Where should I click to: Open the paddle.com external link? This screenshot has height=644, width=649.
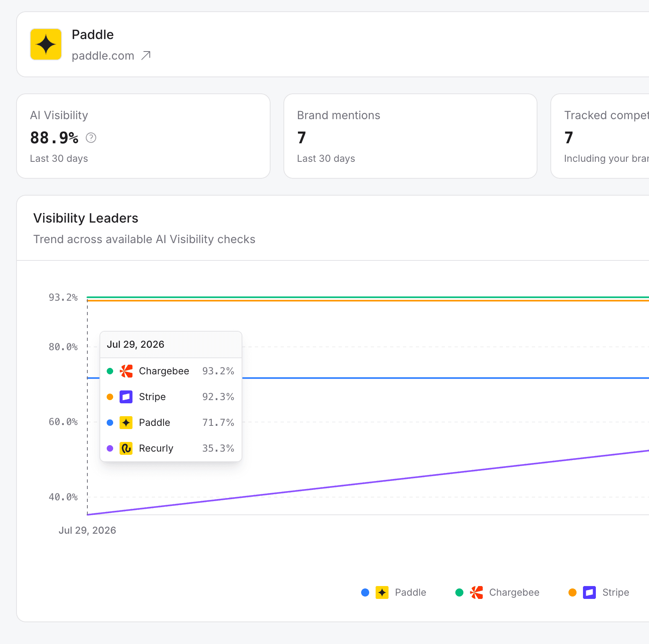point(111,56)
